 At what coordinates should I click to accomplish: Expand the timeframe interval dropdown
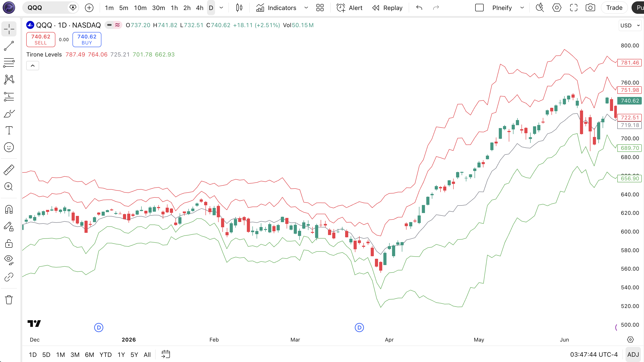point(221,8)
